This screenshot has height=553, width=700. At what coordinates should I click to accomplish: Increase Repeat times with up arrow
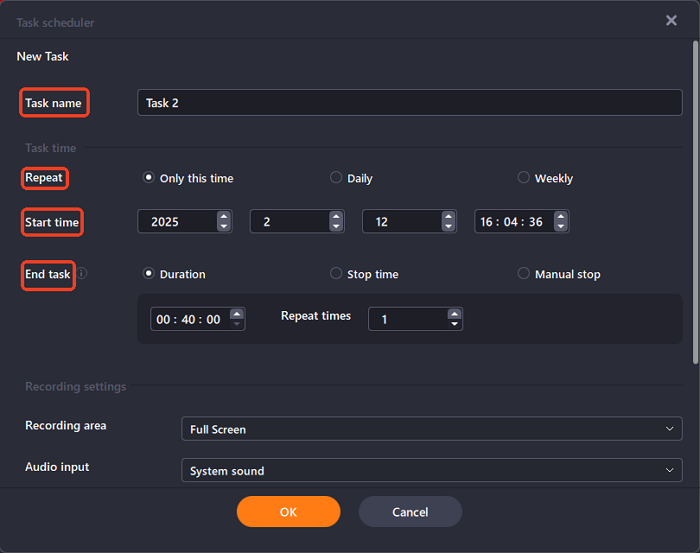[455, 313]
